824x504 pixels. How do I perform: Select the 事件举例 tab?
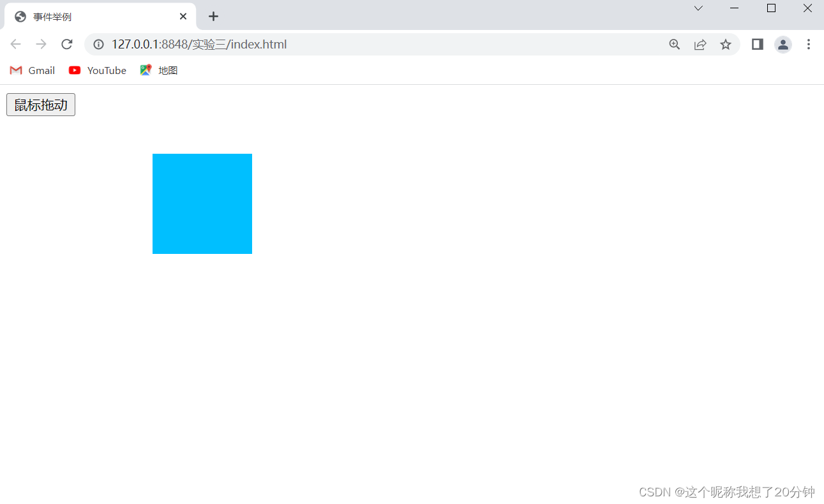click(100, 17)
